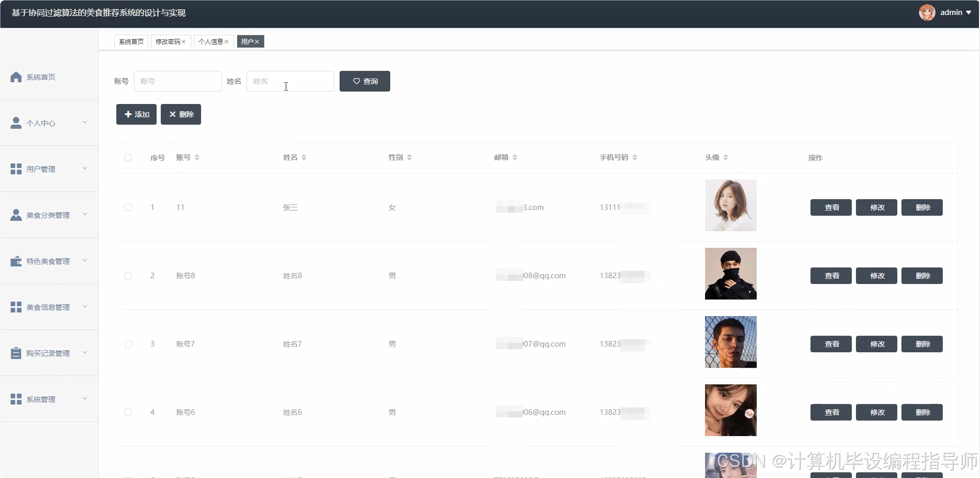Click the 查询 search button
This screenshot has width=980, height=478.
[365, 81]
